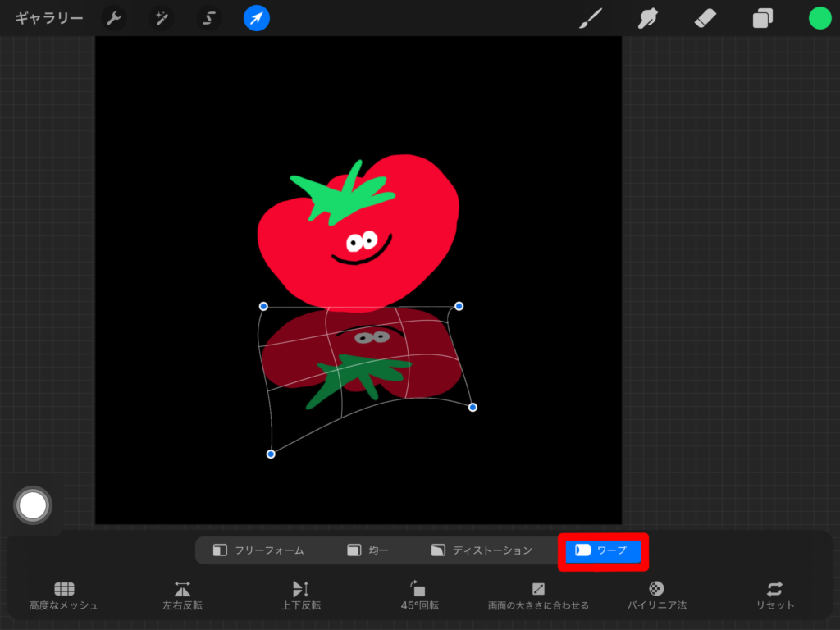The height and width of the screenshot is (630, 840).
Task: Click 画面の大きさに合わせる to fit screen
Action: (x=538, y=592)
